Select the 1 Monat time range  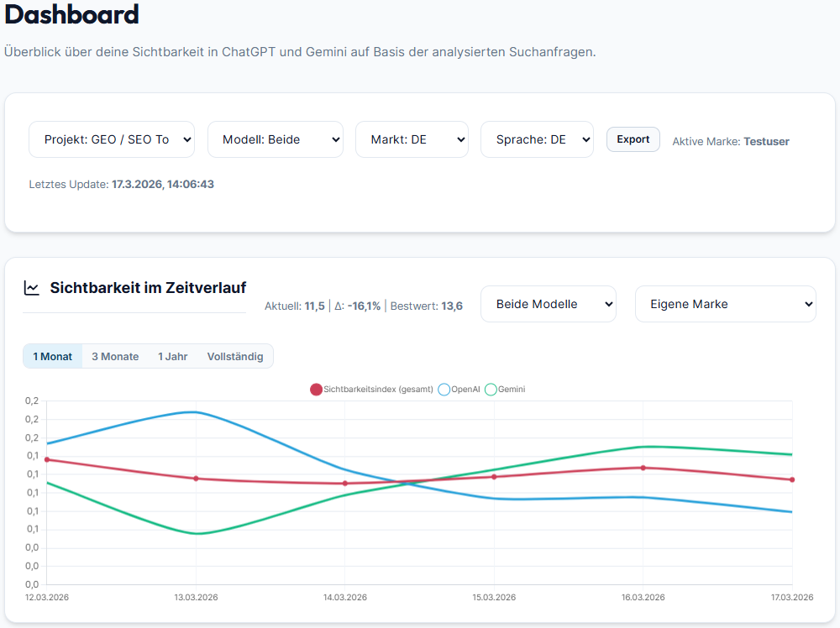coord(52,356)
